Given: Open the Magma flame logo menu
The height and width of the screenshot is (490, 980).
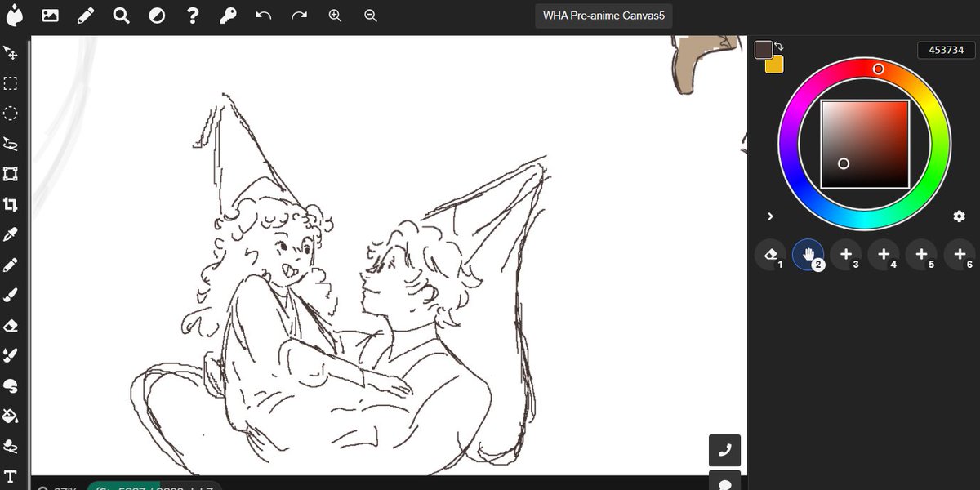Looking at the screenshot, I should (x=14, y=15).
